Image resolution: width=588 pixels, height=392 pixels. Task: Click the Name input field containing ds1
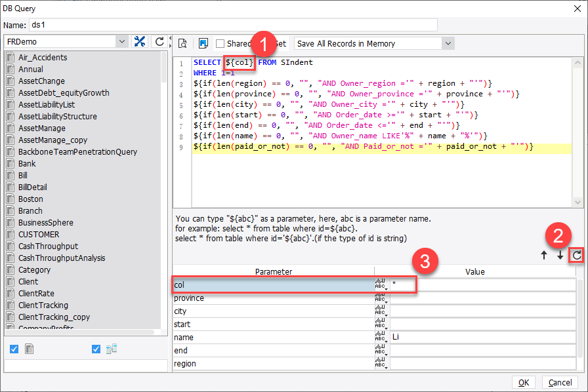coord(232,25)
